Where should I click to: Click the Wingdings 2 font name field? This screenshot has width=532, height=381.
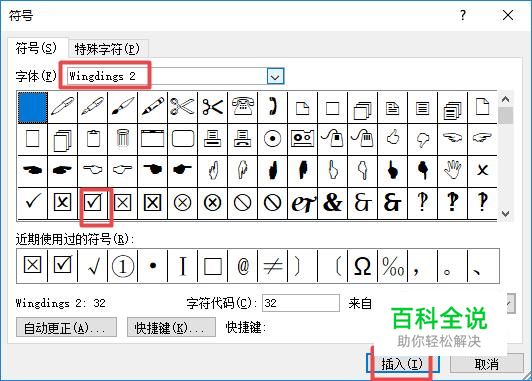pyautogui.click(x=167, y=76)
